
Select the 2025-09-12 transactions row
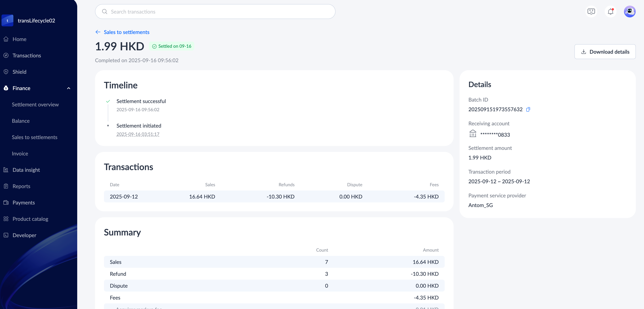tap(274, 197)
